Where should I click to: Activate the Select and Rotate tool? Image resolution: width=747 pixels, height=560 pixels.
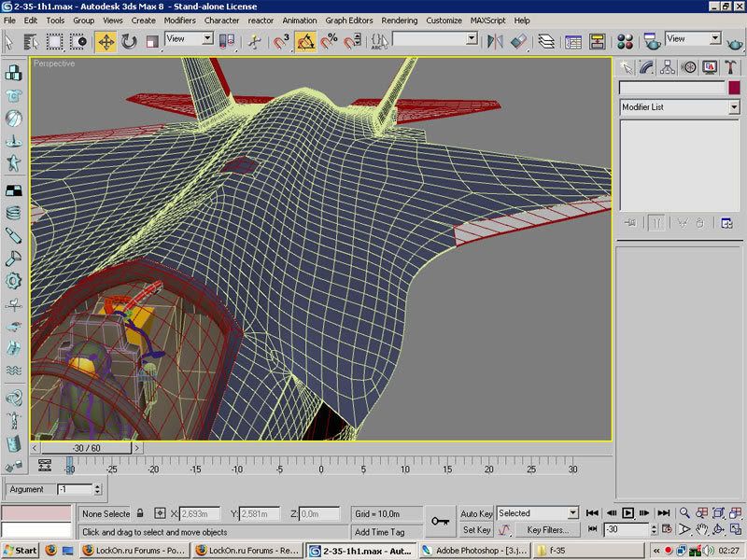point(129,41)
